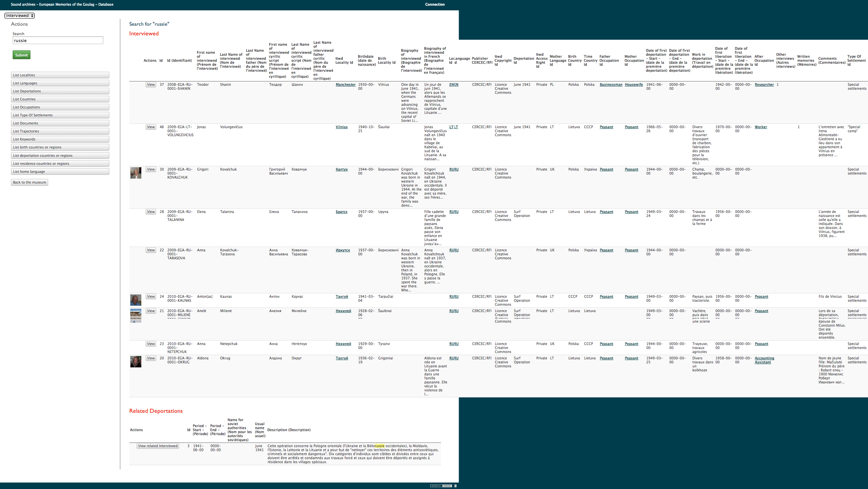This screenshot has height=489, width=868.
Task: Click the green Submit button
Action: 22,55
